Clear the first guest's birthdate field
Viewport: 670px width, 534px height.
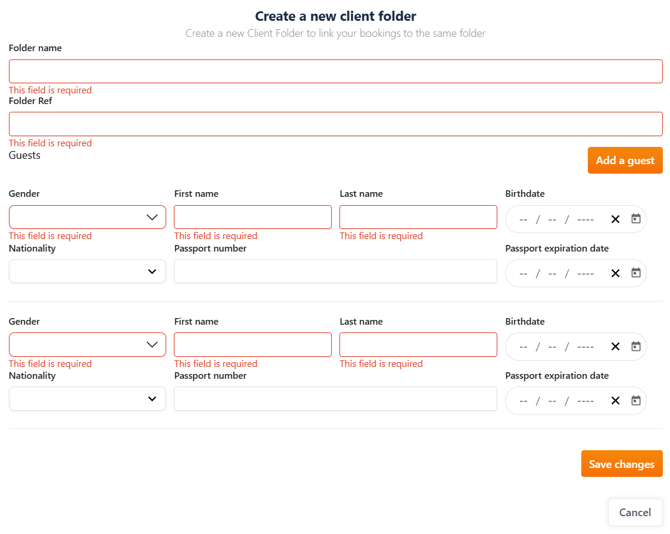615,219
